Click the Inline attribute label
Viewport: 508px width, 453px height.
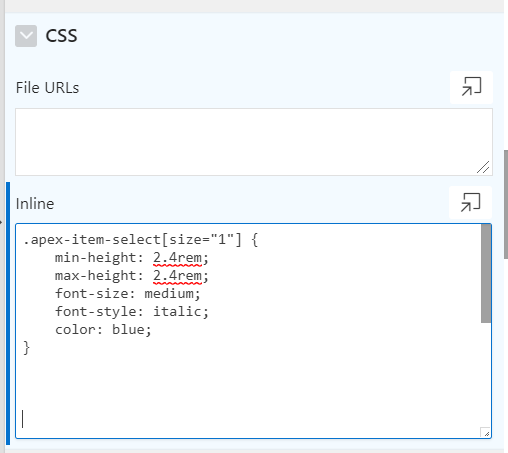click(35, 204)
